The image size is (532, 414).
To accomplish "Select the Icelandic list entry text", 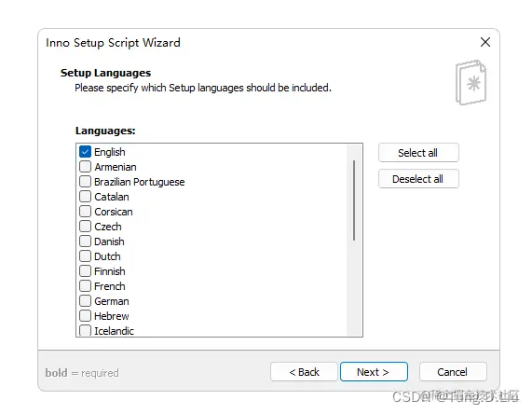I will 114,331.
